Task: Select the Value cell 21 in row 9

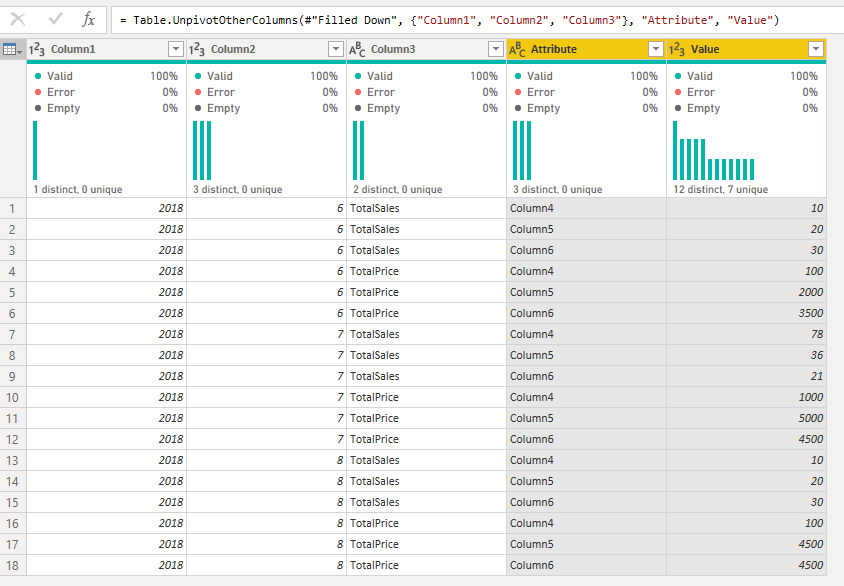Action: [746, 376]
